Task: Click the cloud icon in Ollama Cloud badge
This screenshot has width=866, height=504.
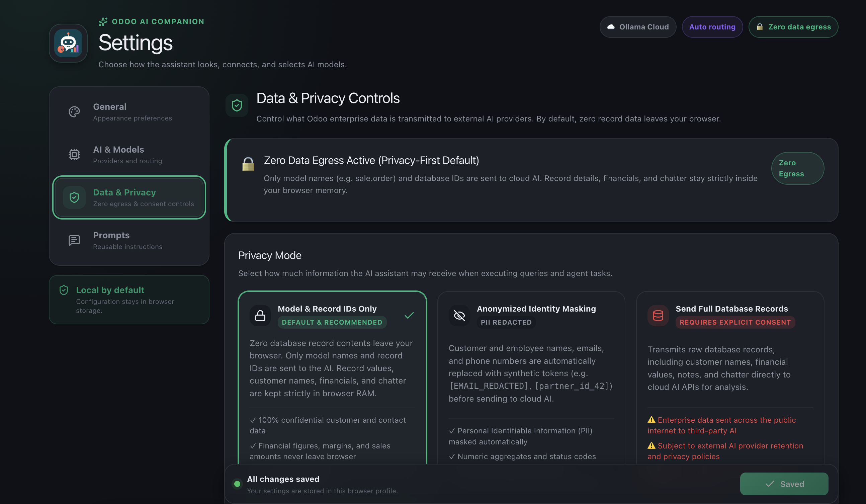Action: click(x=611, y=27)
